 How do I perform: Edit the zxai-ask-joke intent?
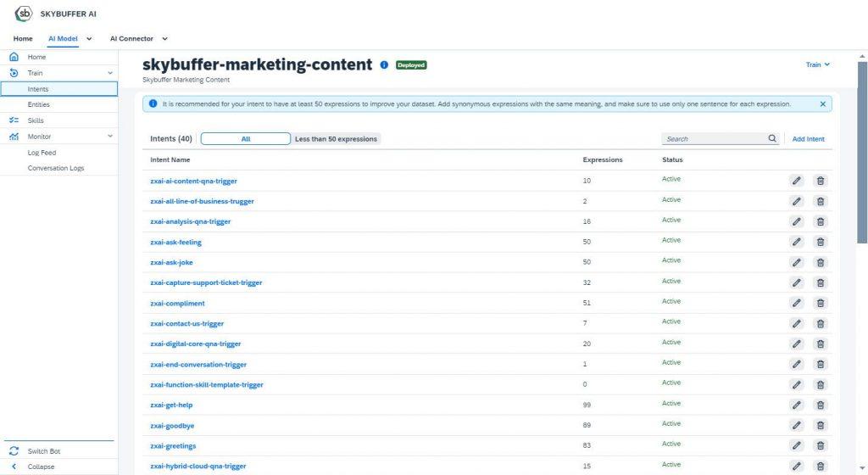797,262
